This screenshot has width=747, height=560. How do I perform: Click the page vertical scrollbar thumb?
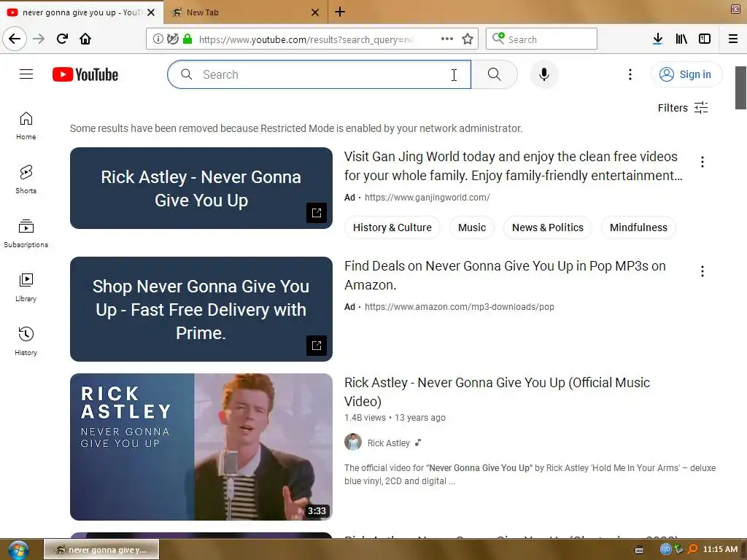click(740, 88)
